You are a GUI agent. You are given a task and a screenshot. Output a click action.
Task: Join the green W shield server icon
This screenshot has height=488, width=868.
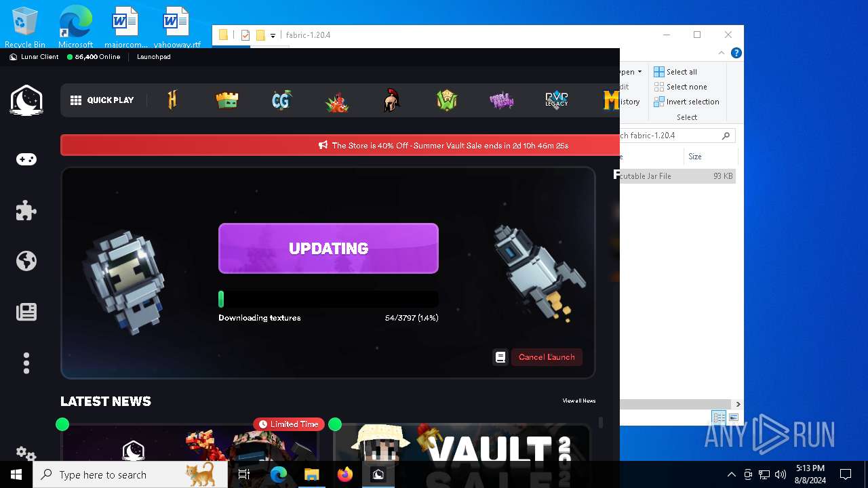pos(446,100)
